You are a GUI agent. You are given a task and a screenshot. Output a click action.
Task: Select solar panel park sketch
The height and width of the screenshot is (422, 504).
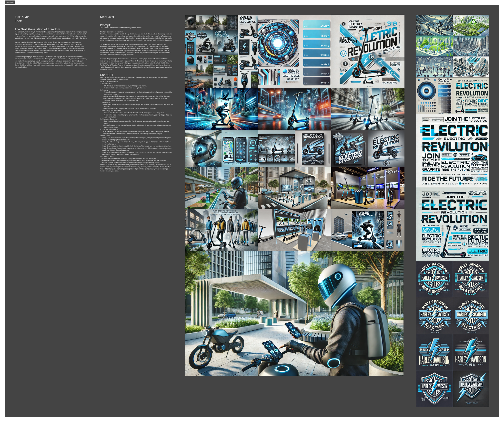[434, 46]
